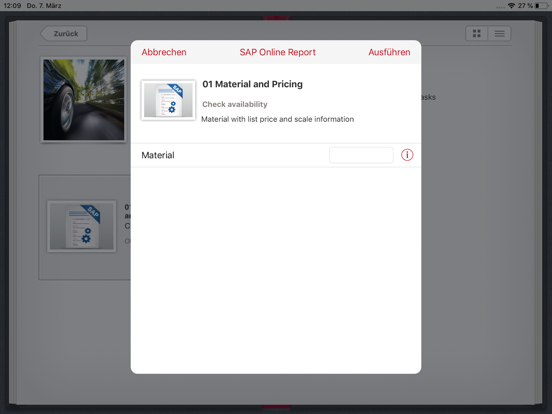Go back with the Zurück button
This screenshot has width=552, height=414.
pos(64,34)
